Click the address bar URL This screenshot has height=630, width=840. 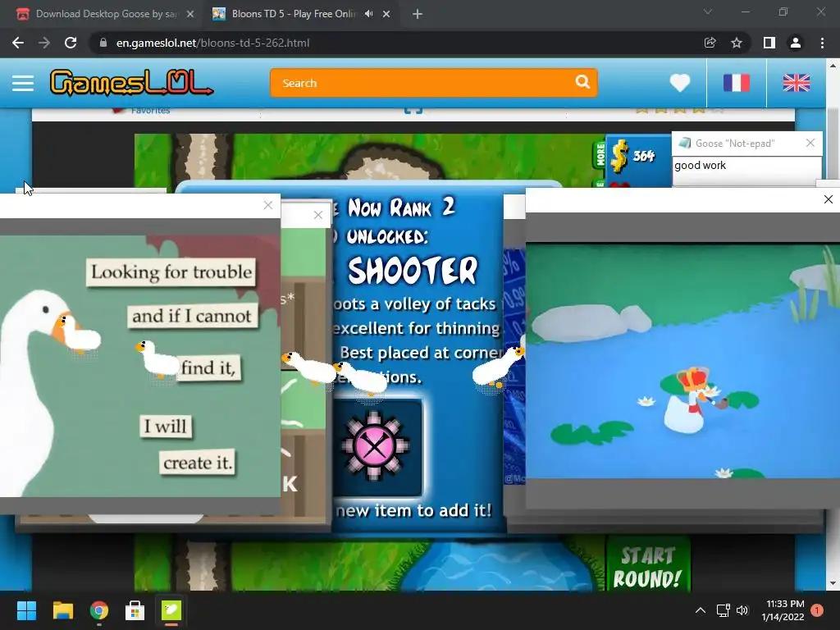pos(212,43)
